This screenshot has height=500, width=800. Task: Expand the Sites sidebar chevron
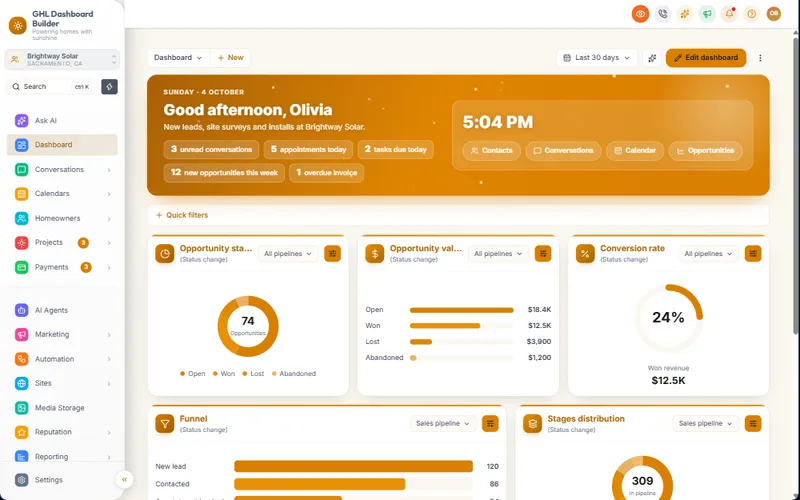(x=109, y=383)
